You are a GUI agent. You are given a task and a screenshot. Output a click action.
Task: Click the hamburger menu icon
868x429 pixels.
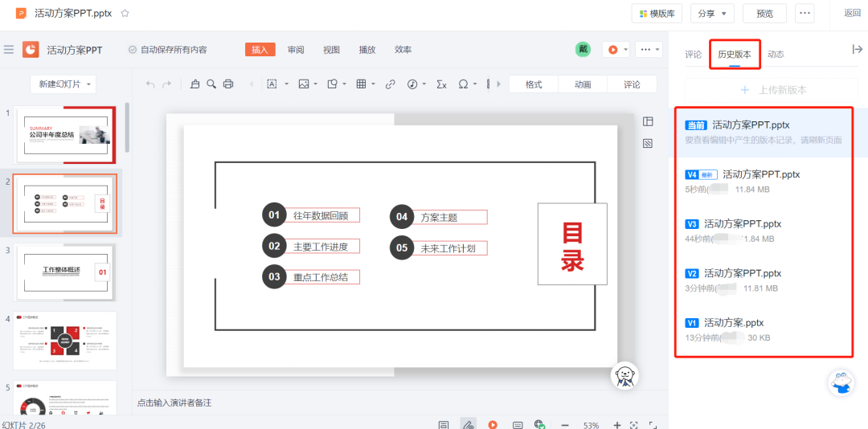(x=9, y=50)
